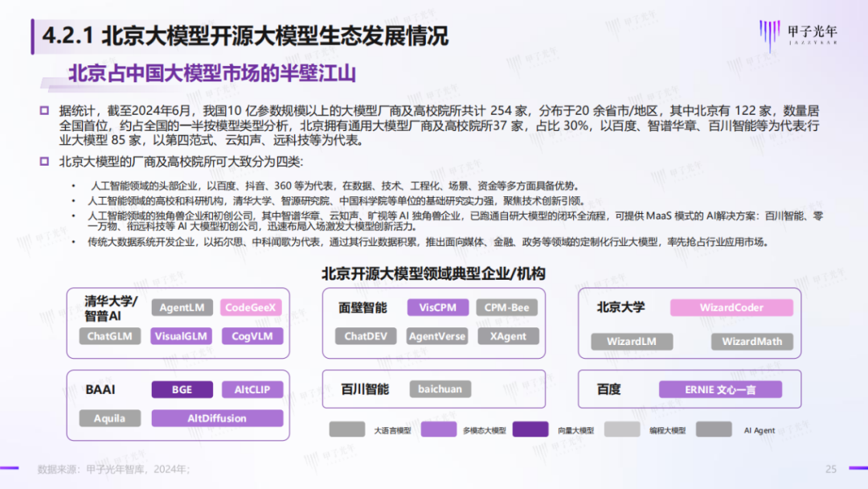The height and width of the screenshot is (489, 868).
Task: Select the WizardCoder tag
Action: (732, 307)
